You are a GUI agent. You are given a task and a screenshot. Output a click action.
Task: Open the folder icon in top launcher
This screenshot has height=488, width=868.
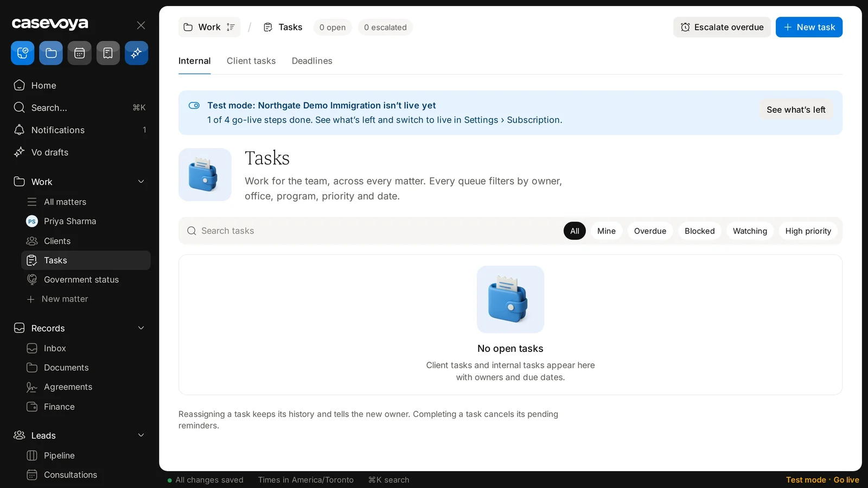[51, 53]
